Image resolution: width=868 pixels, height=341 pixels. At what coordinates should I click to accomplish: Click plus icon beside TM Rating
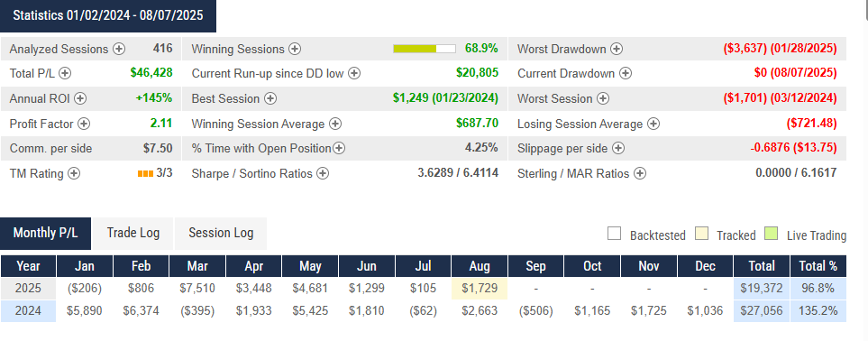point(74,173)
